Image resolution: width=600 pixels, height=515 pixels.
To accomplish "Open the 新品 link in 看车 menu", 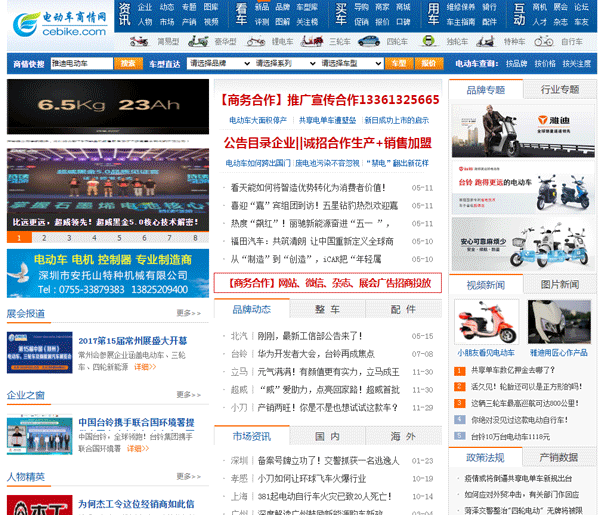I will [x=262, y=7].
